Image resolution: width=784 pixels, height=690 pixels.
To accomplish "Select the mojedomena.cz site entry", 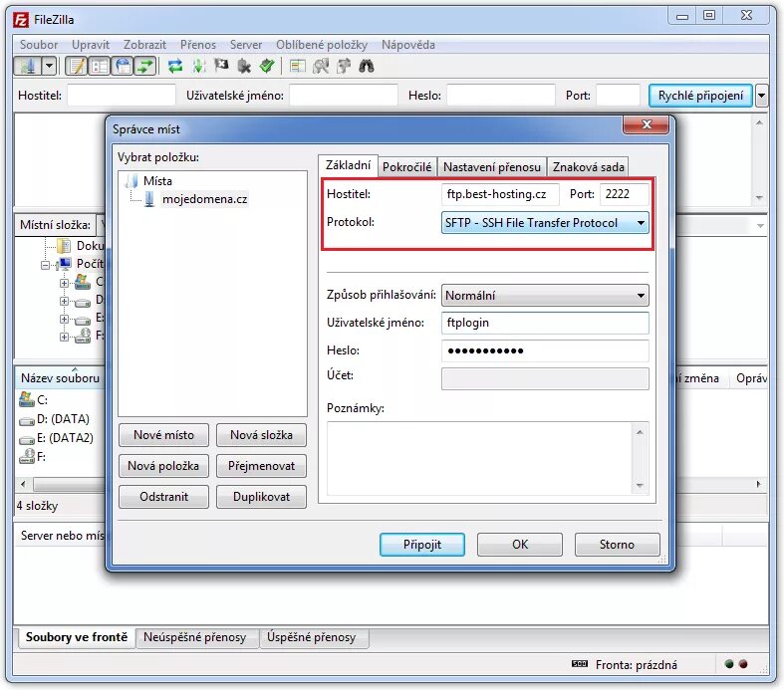I will click(x=204, y=199).
